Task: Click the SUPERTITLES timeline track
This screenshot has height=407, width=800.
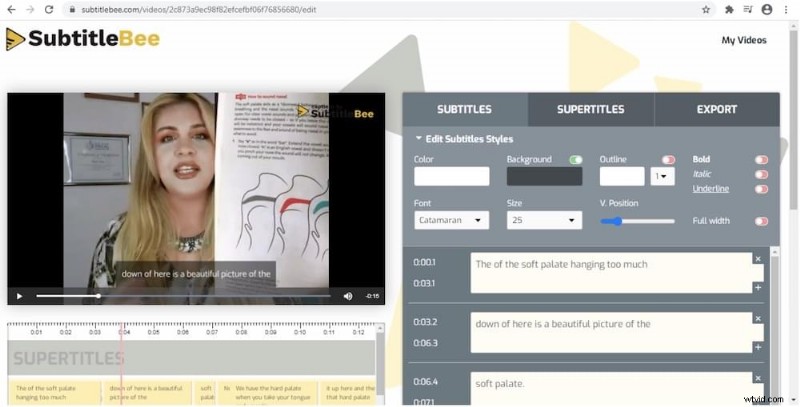Action: (192, 358)
